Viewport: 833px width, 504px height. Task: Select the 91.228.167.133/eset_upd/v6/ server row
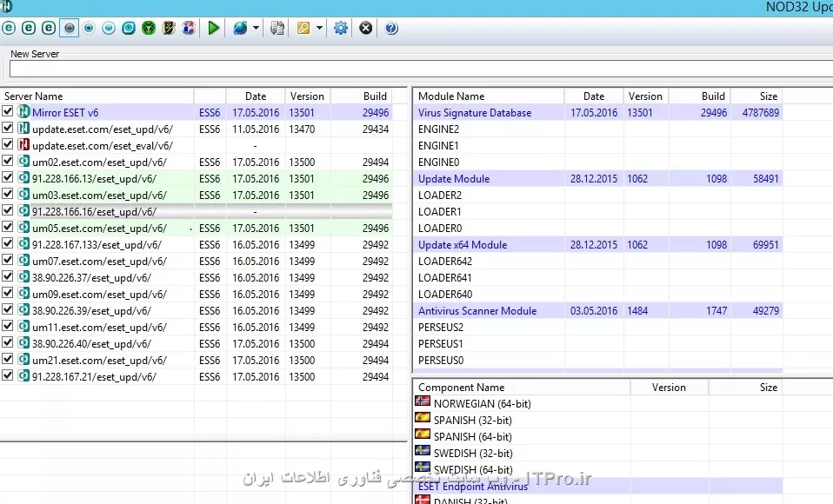[197, 245]
